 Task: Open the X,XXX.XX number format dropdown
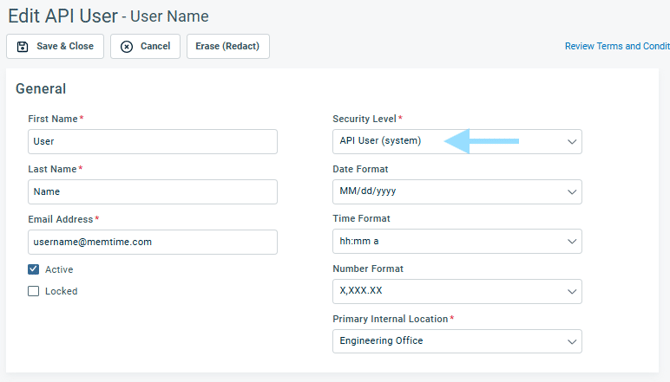(457, 291)
